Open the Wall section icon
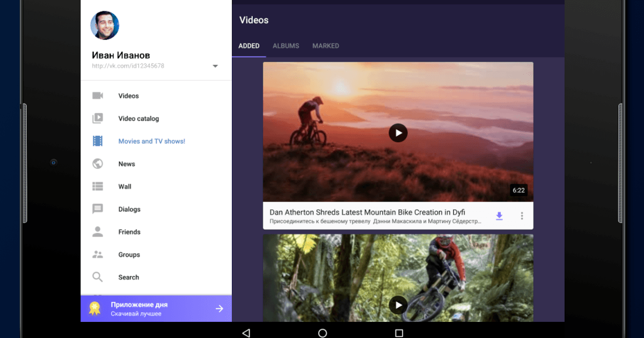 pos(98,186)
